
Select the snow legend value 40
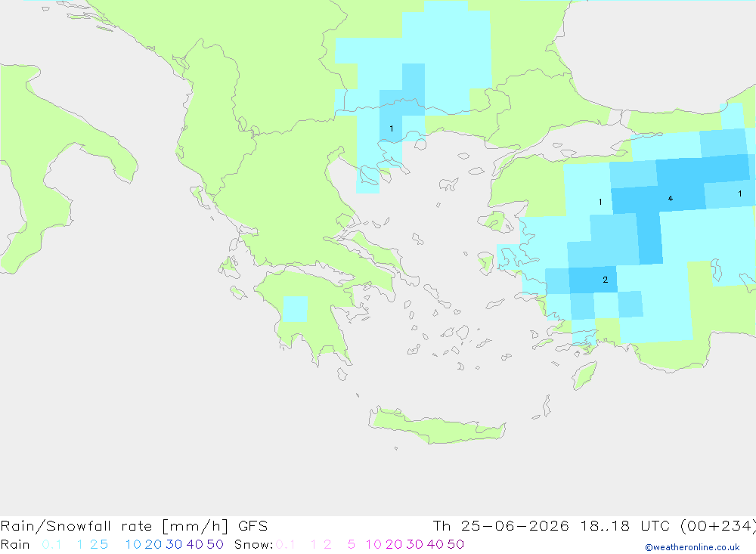point(435,544)
